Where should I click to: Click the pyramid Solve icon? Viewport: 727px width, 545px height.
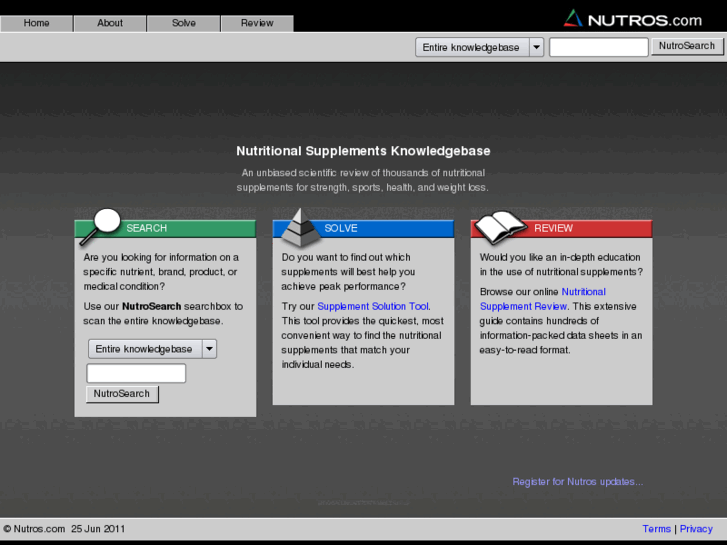click(301, 227)
